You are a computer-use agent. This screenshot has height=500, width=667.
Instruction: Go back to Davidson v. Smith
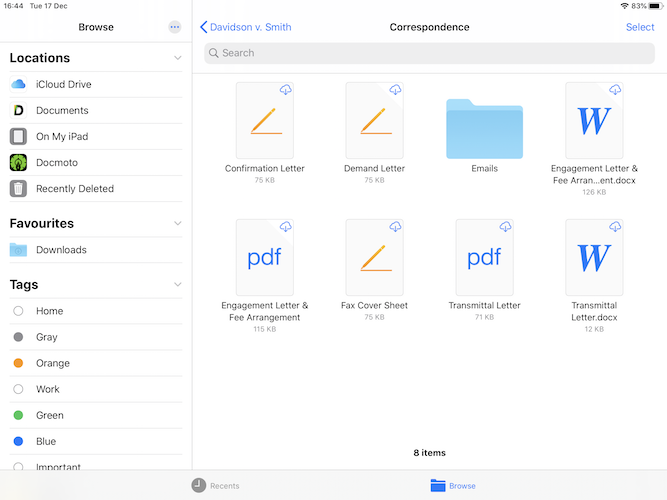point(246,27)
